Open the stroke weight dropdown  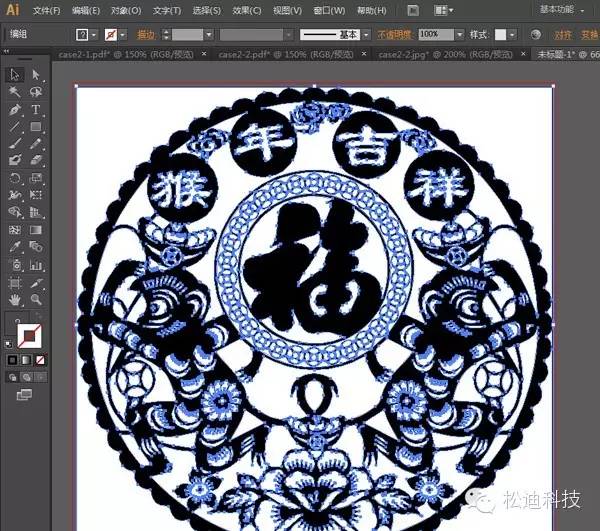coord(209,35)
